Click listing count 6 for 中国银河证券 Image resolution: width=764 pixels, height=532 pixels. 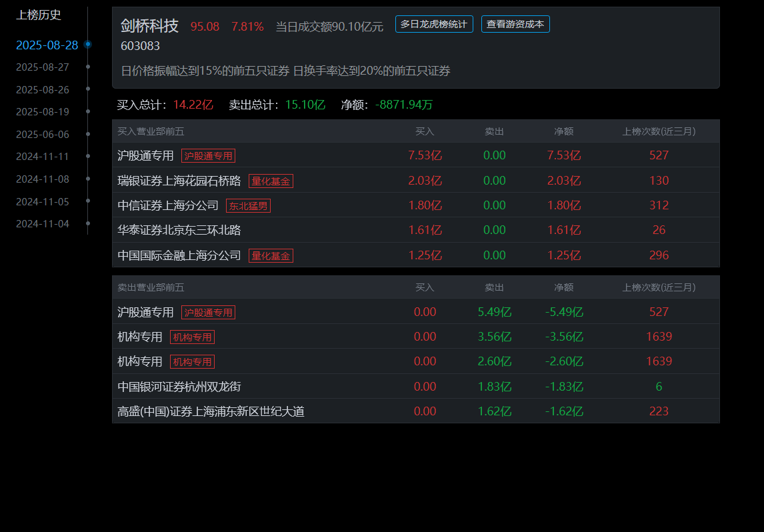pos(659,387)
